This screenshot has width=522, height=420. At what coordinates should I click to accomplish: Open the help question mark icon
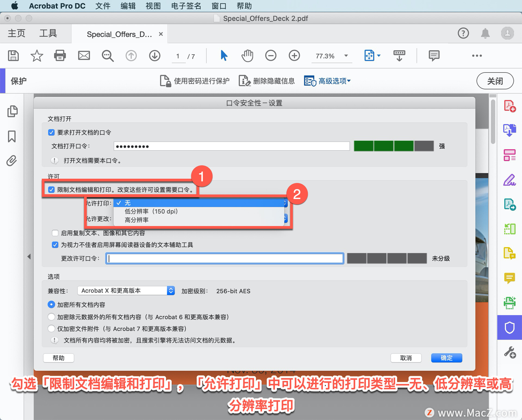point(463,33)
